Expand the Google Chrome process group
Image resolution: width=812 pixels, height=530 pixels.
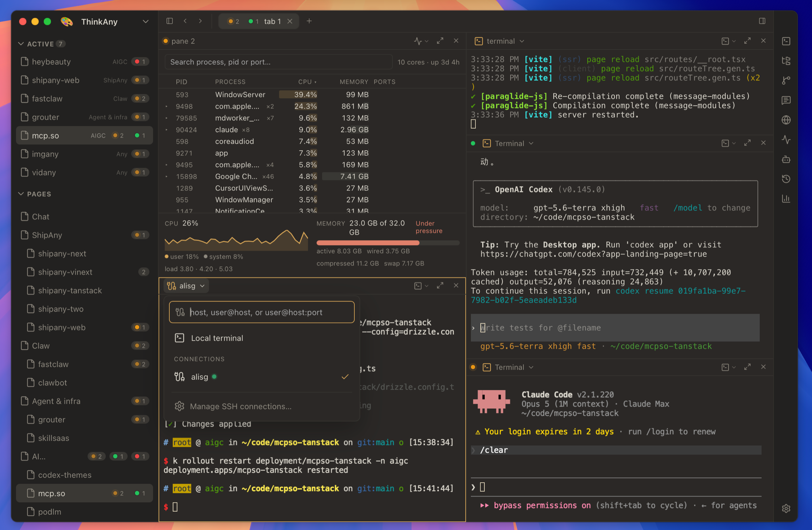point(167,176)
